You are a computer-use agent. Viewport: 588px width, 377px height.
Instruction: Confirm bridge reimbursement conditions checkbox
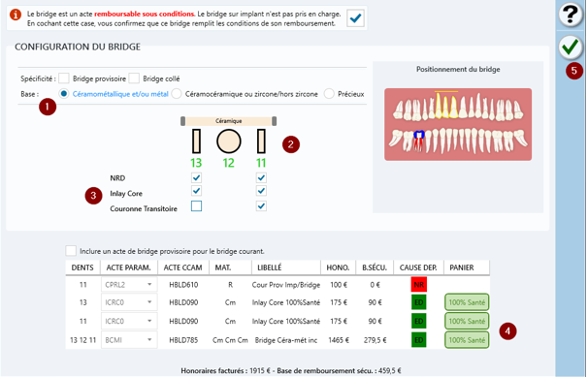(x=355, y=18)
